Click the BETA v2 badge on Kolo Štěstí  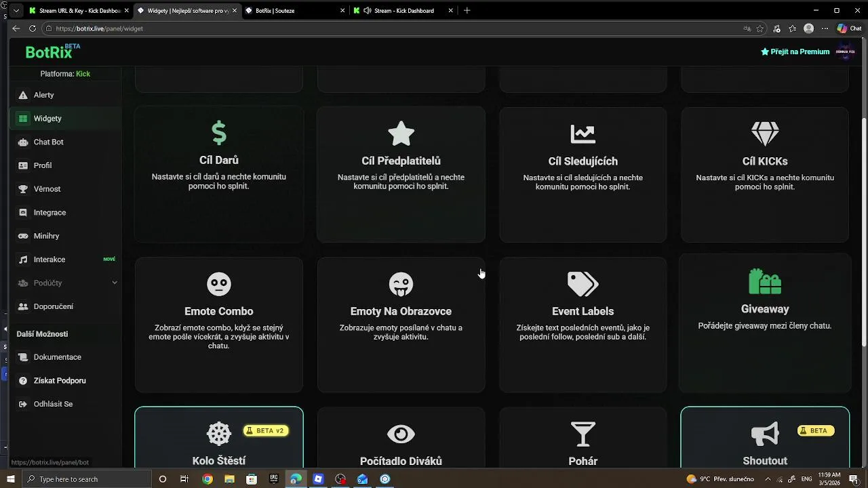click(x=266, y=430)
